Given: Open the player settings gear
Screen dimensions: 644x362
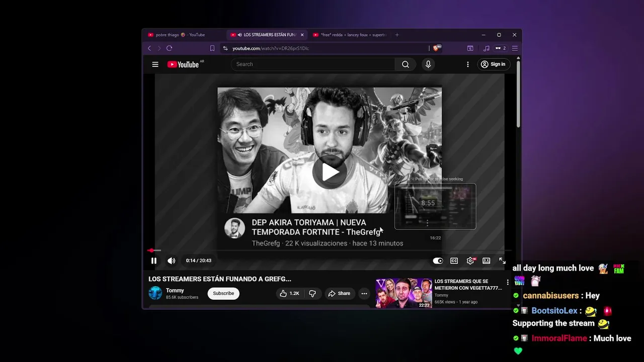Looking at the screenshot, I should coord(470,260).
